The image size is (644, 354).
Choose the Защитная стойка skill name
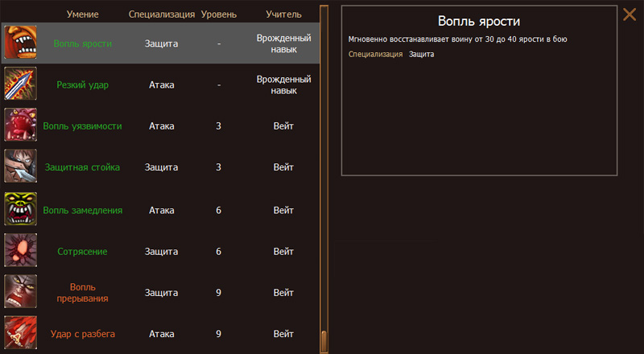click(83, 167)
